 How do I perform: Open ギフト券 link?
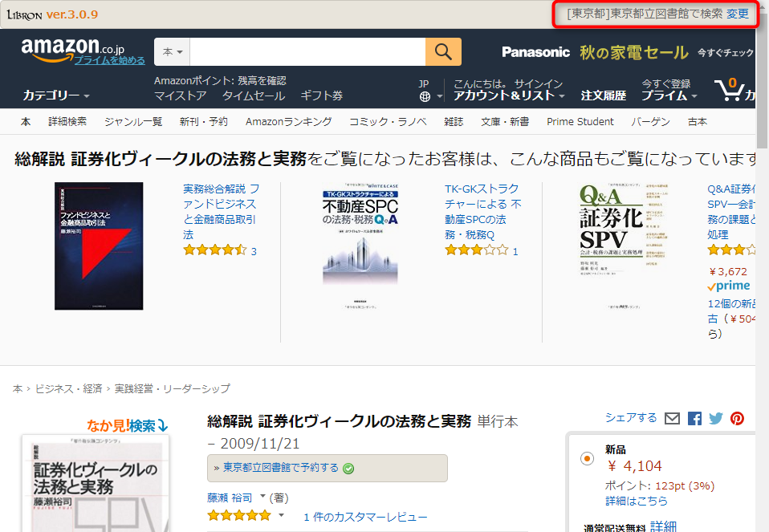tap(322, 95)
